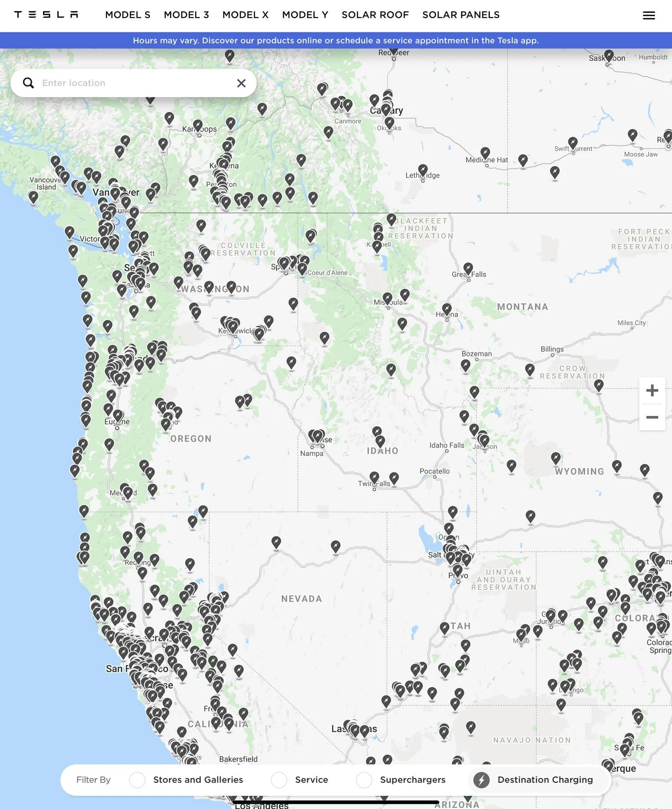Select the charger pin at Missoula
672x809 pixels.
point(387,299)
